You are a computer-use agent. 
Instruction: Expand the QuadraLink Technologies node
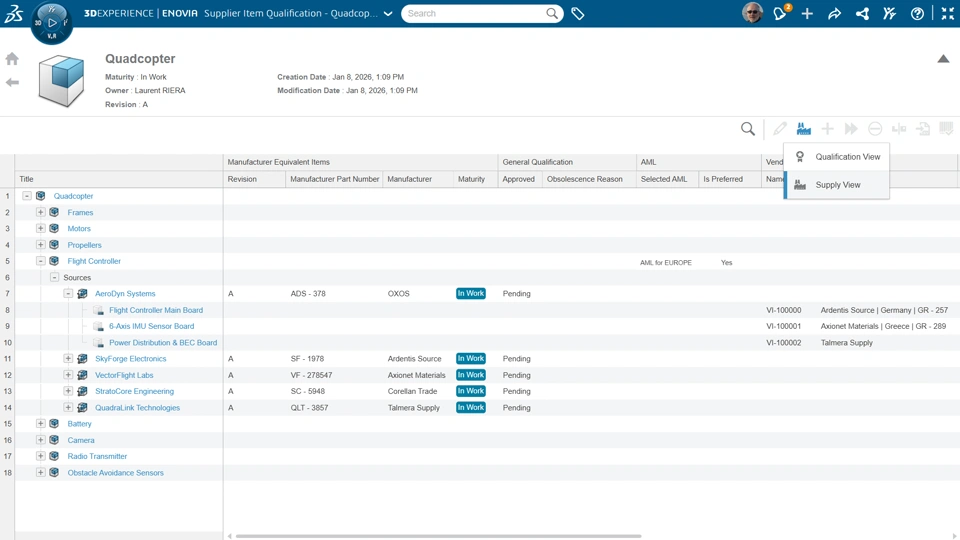tap(68, 407)
